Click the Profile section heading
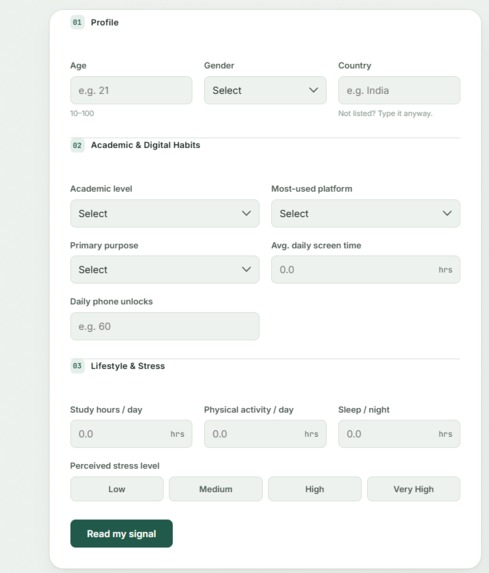Screen dimensions: 489x573 click(x=105, y=22)
